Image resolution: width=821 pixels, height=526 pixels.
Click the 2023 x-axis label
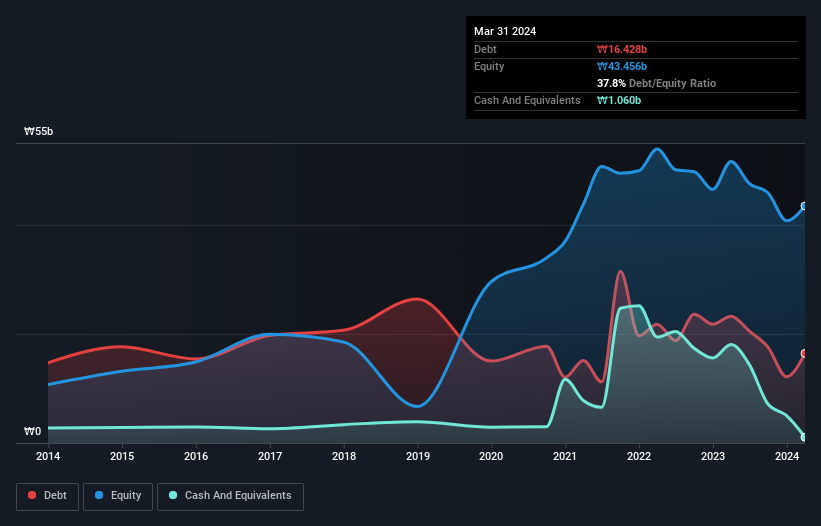[713, 456]
